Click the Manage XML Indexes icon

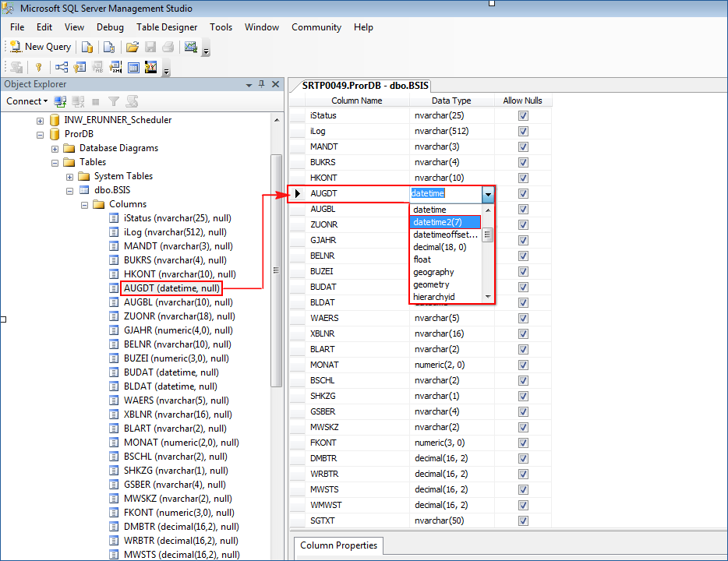[x=115, y=67]
